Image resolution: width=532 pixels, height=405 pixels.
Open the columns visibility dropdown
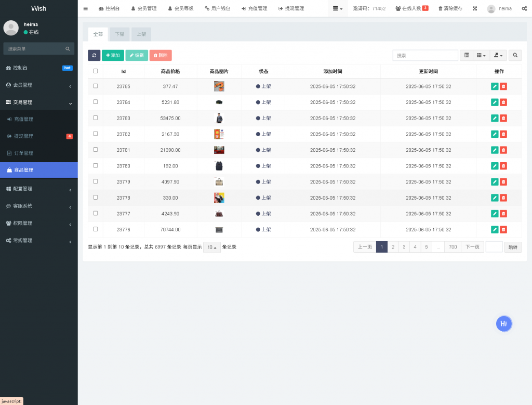(x=481, y=55)
